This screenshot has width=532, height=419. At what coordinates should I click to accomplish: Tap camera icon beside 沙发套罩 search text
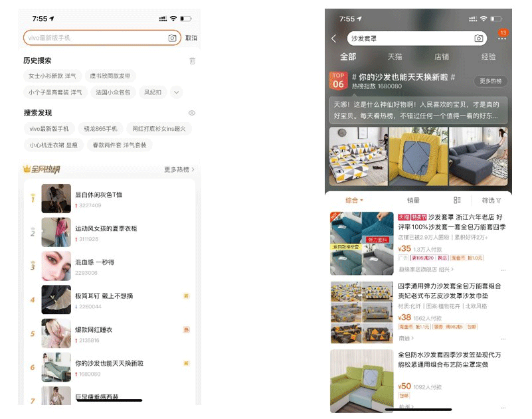478,39
